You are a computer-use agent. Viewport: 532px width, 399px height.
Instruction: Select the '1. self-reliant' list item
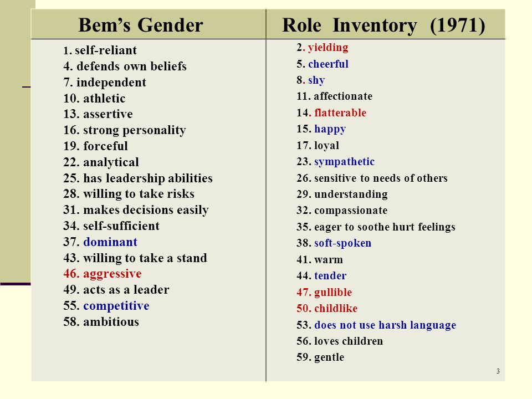[100, 50]
